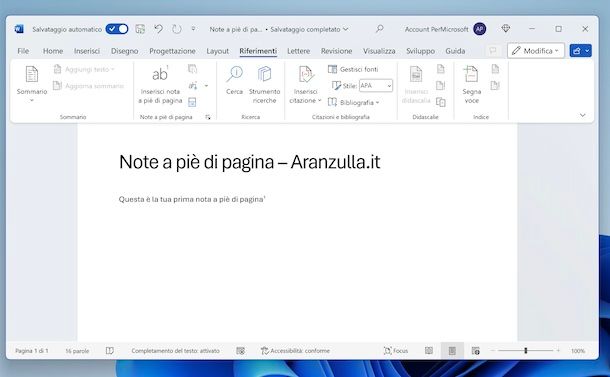The width and height of the screenshot is (610, 377).
Task: Select print layout view icon
Action: (452, 351)
